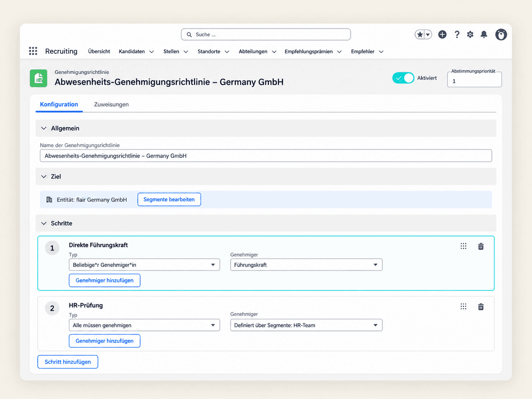Click the favorites star icon
Viewport: 532px width, 399px height.
[420, 35]
